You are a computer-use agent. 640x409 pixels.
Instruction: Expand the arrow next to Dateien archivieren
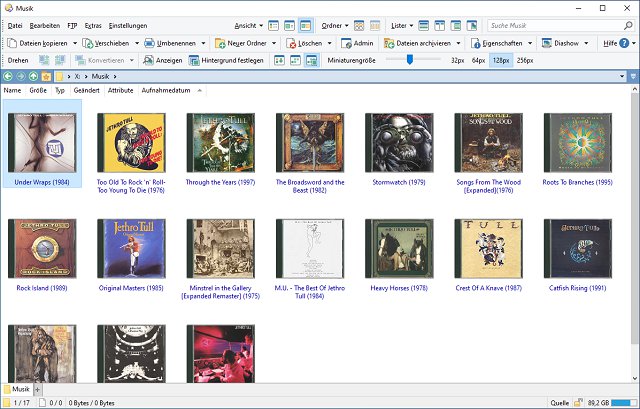click(x=458, y=43)
